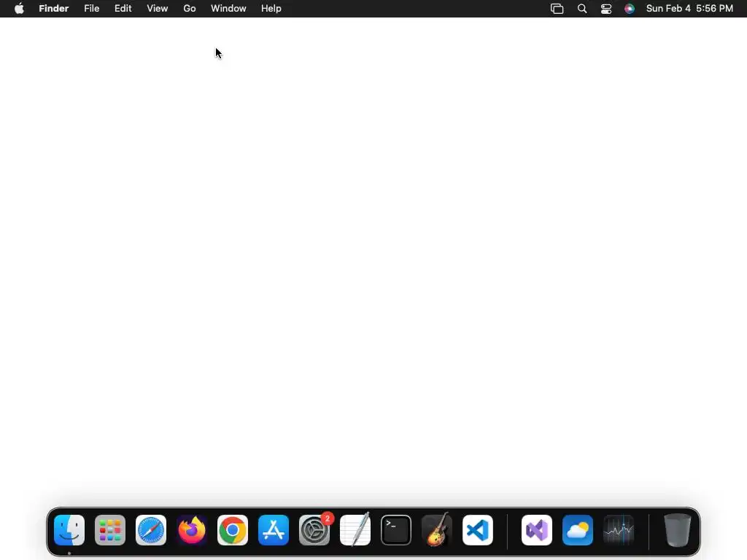Open the Stocks app icon
Image resolution: width=747 pixels, height=560 pixels.
click(619, 530)
